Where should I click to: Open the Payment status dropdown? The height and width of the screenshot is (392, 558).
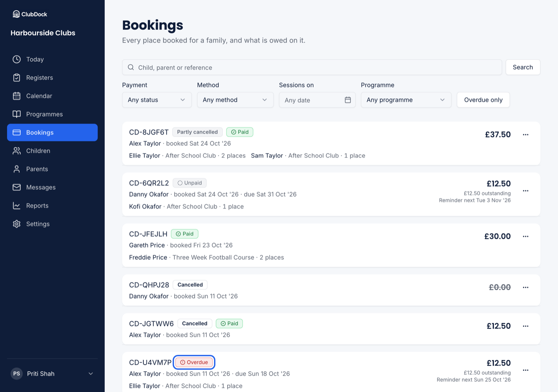[157, 100]
